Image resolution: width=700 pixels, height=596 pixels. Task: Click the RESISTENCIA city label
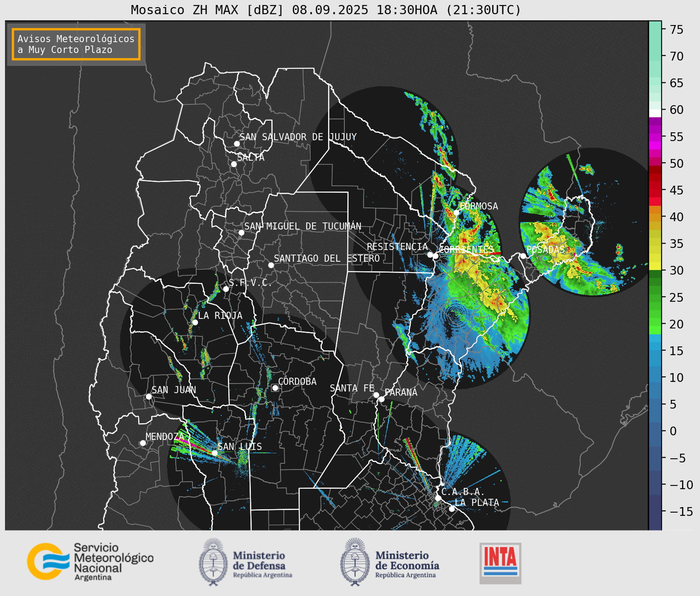point(397,247)
